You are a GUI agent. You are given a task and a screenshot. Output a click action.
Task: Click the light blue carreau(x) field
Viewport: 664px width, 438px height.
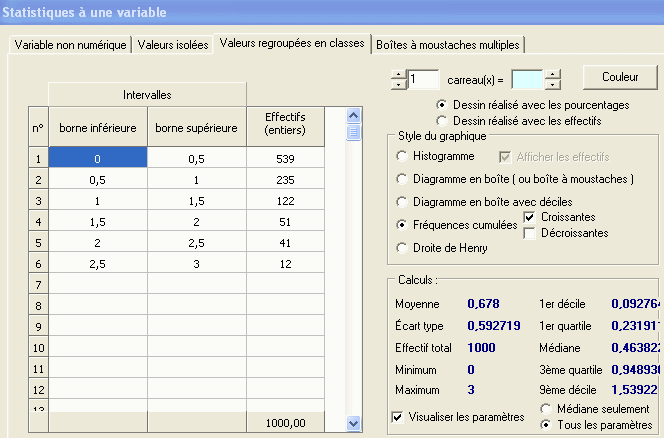[x=527, y=78]
